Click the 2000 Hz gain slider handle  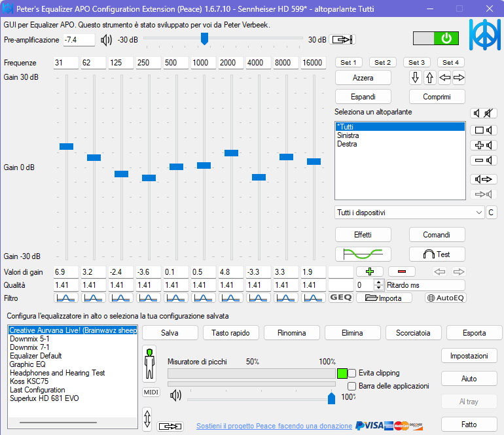pos(232,153)
